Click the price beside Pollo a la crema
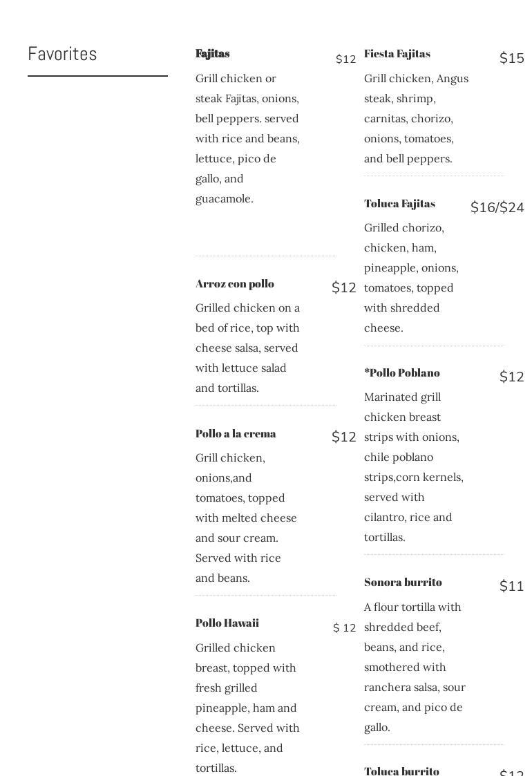 pos(344,437)
